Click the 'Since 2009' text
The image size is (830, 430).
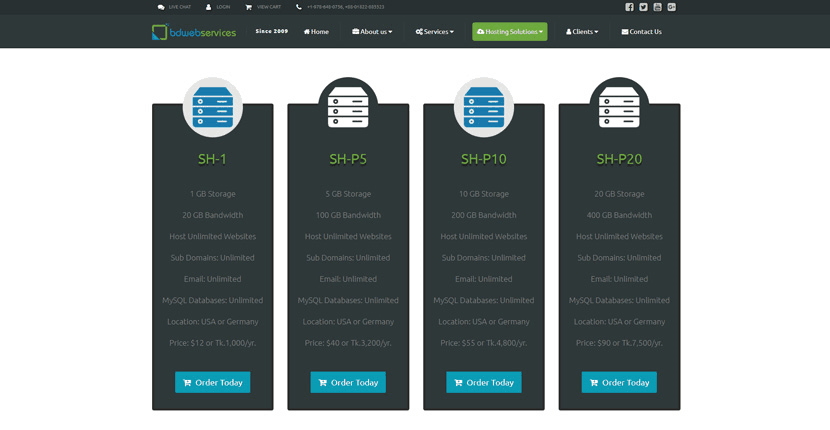[x=272, y=31]
